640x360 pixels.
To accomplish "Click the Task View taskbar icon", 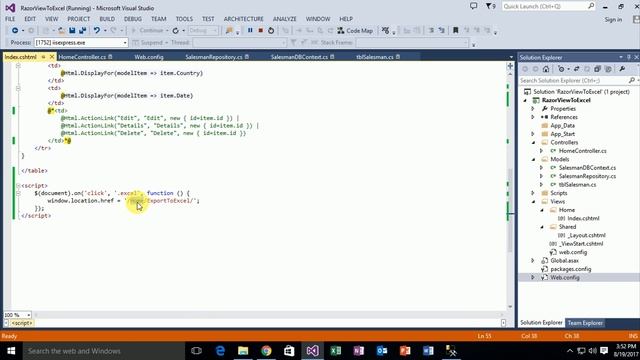I will [196, 351].
